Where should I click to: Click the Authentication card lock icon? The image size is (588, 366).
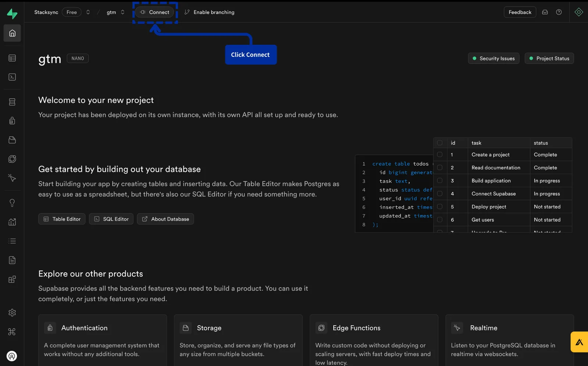[50, 328]
